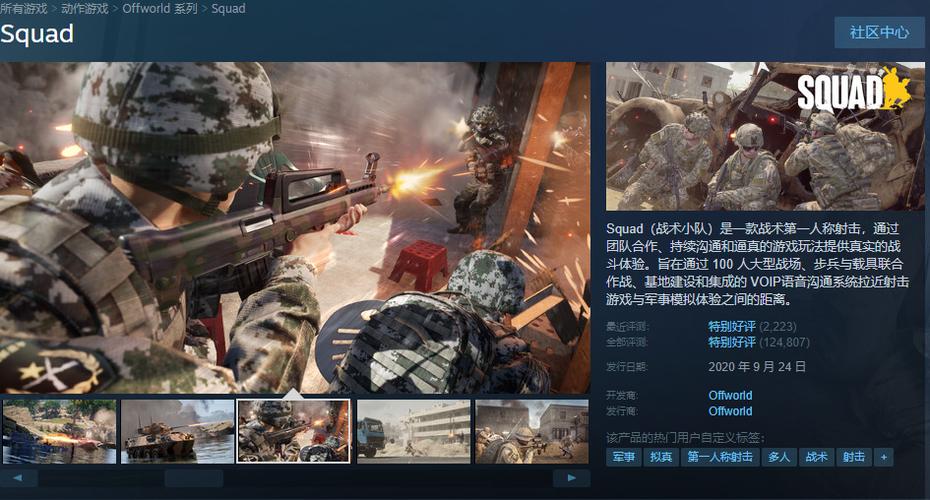The image size is (930, 500).
Task: Select the 第一人称射击 tag
Action: (720, 457)
